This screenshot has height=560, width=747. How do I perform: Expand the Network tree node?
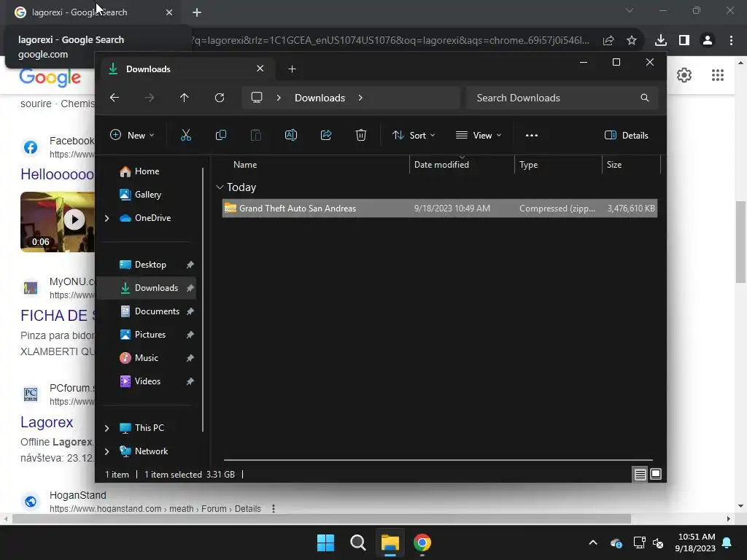(107, 451)
